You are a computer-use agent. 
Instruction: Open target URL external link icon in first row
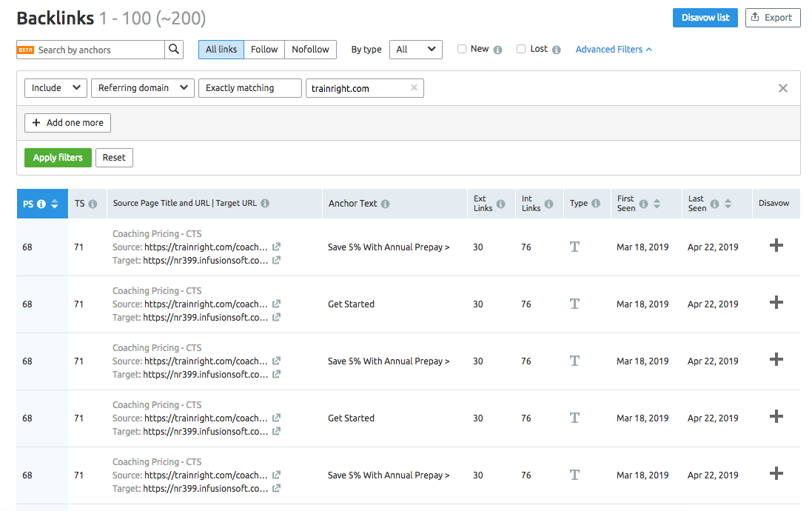click(277, 260)
